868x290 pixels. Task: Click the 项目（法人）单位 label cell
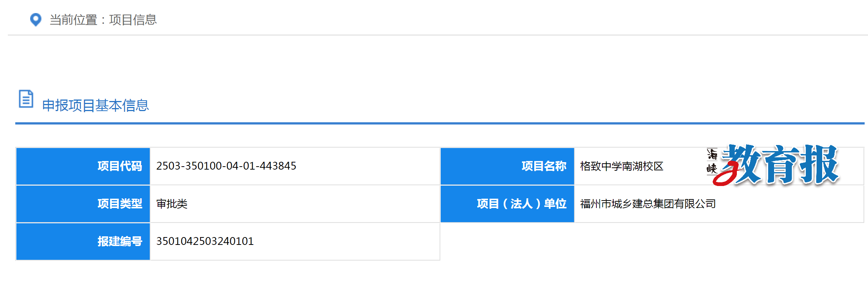507,204
